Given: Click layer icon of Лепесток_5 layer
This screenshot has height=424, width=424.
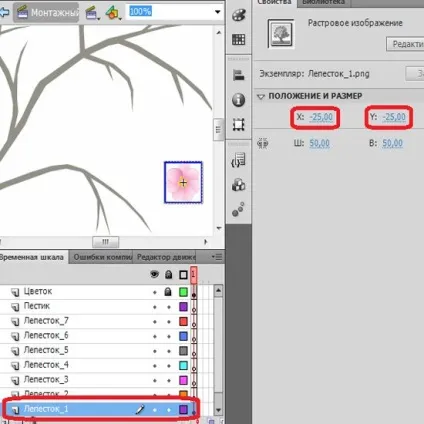Looking at the screenshot, I should [x=15, y=351].
